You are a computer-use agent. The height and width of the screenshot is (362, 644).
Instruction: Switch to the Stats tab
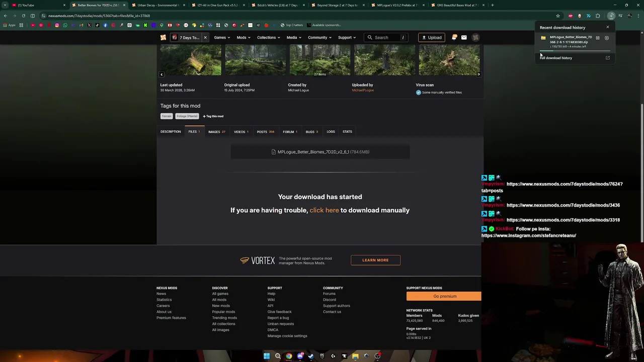(x=347, y=132)
